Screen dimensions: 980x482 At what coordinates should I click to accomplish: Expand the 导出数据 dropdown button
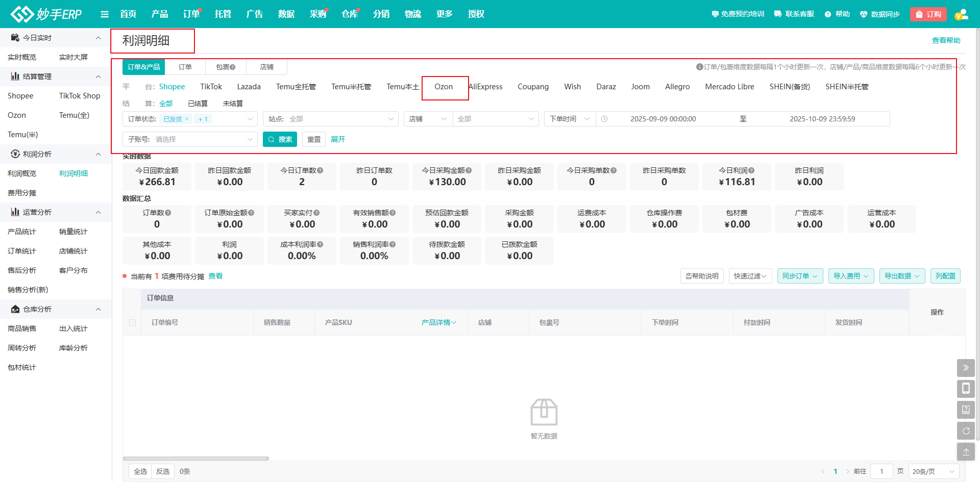point(902,276)
